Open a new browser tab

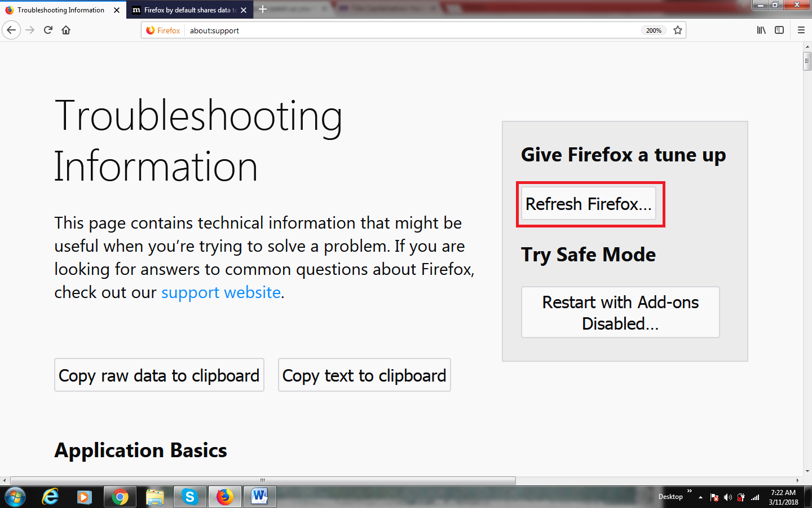[263, 10]
